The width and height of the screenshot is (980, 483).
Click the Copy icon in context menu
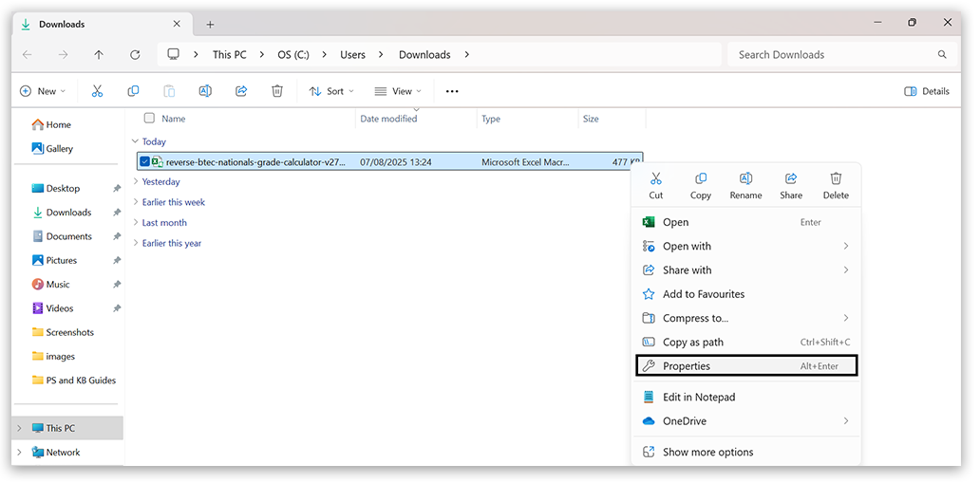click(701, 179)
